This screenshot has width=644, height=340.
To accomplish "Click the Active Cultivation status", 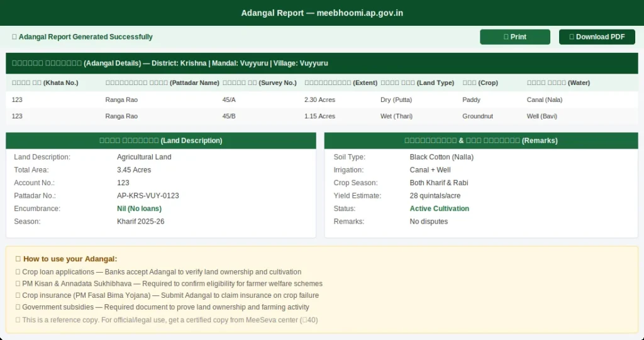I will 440,208.
